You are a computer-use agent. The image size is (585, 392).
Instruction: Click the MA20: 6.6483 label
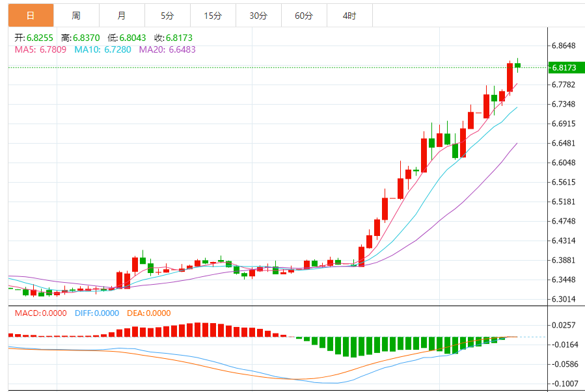pyautogui.click(x=167, y=49)
